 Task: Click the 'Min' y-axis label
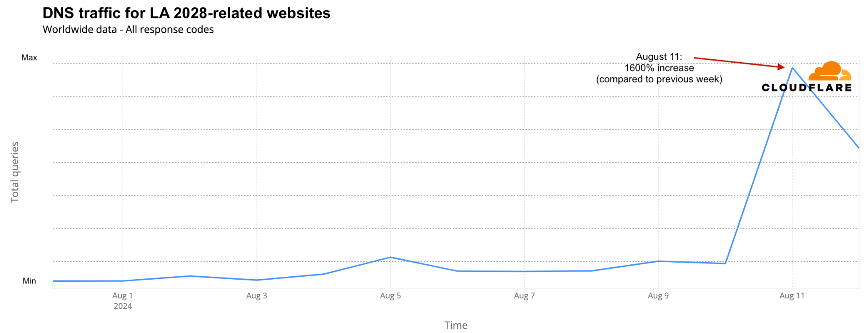coord(29,281)
